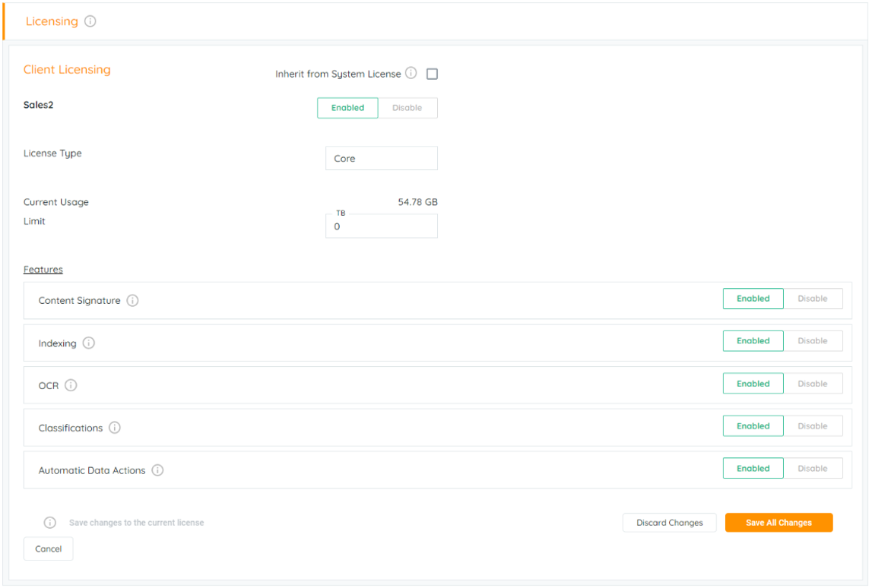
Task: Disable the Automatic Data Actions feature
Action: pyautogui.click(x=812, y=469)
